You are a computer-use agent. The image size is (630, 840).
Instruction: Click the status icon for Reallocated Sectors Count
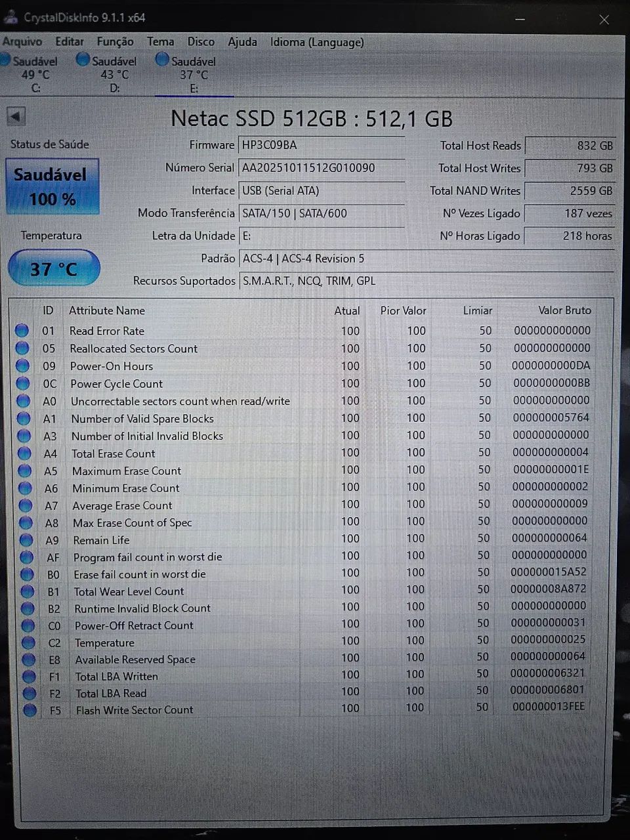click(22, 348)
